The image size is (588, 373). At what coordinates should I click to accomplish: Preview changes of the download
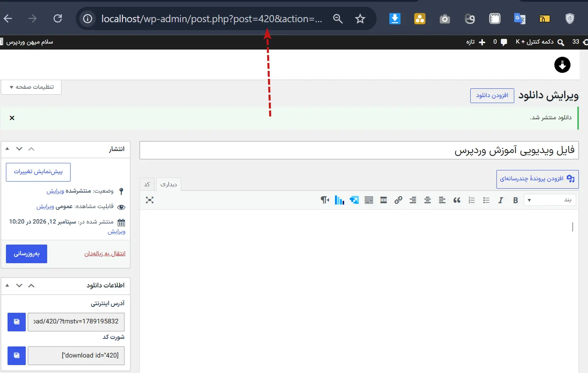[x=38, y=172]
